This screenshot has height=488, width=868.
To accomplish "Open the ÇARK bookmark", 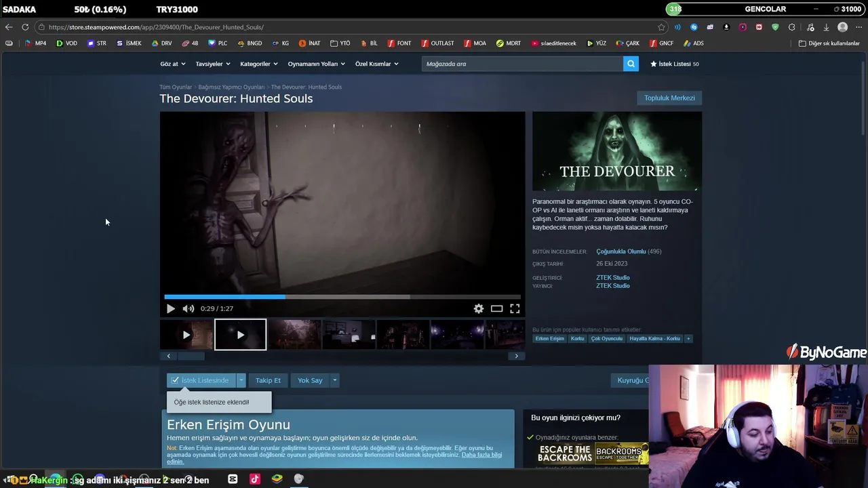I will click(628, 43).
